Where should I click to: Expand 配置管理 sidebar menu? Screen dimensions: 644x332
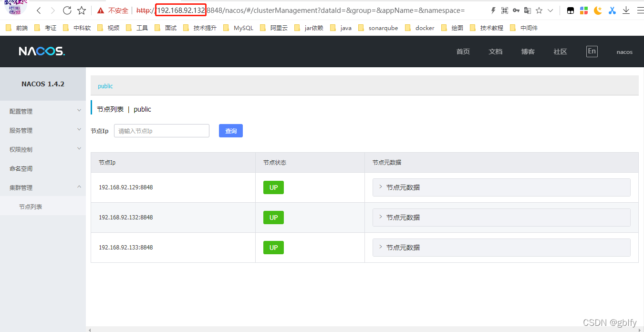click(x=43, y=111)
